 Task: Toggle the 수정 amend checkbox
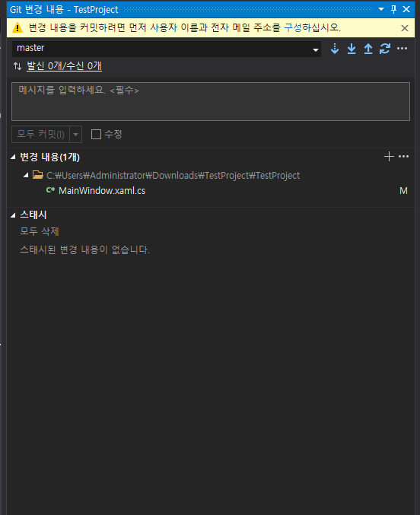click(x=96, y=135)
